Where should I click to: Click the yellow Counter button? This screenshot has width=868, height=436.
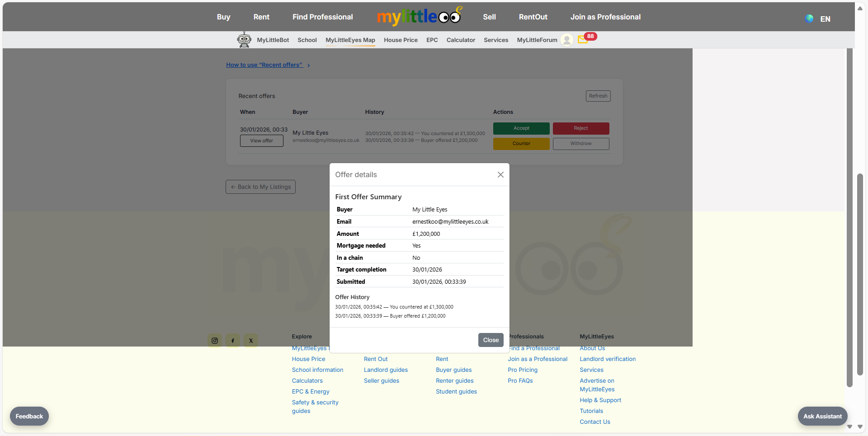click(521, 144)
